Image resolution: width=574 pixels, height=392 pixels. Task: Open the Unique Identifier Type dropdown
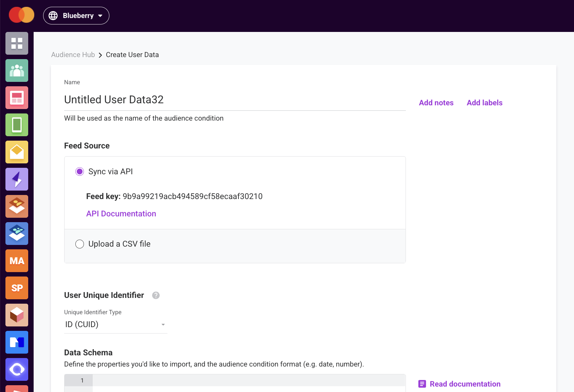(x=115, y=325)
